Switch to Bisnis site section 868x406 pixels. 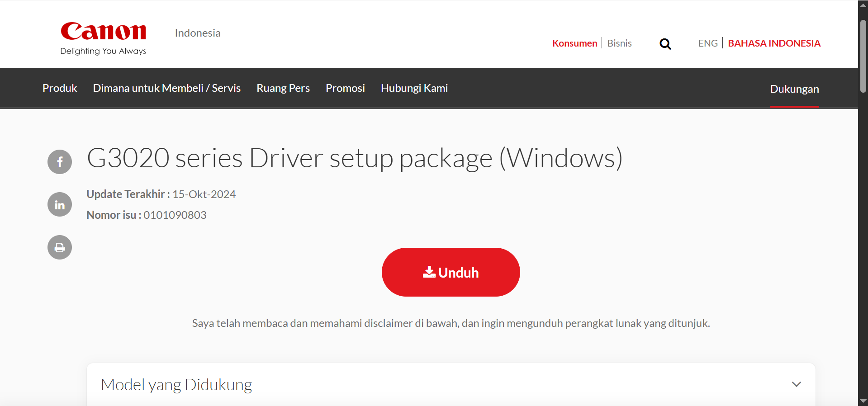[x=619, y=43]
